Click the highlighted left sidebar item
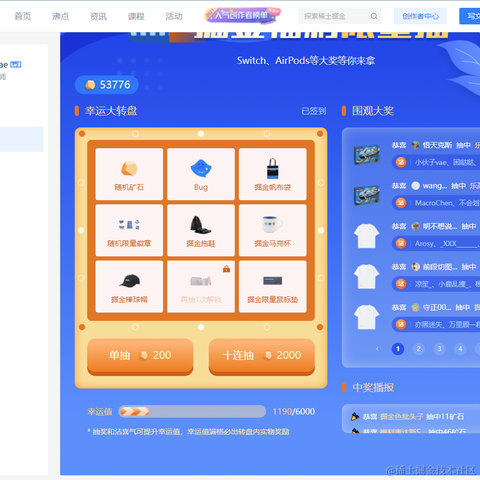This screenshot has height=480, width=480. [21, 139]
